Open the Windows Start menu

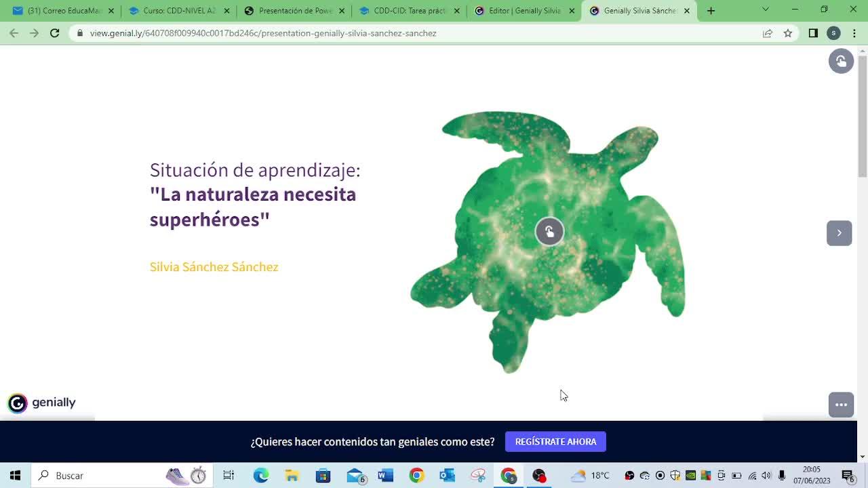pyautogui.click(x=15, y=476)
